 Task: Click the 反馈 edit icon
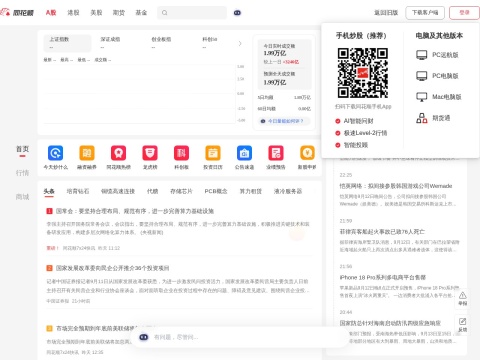coord(463,321)
